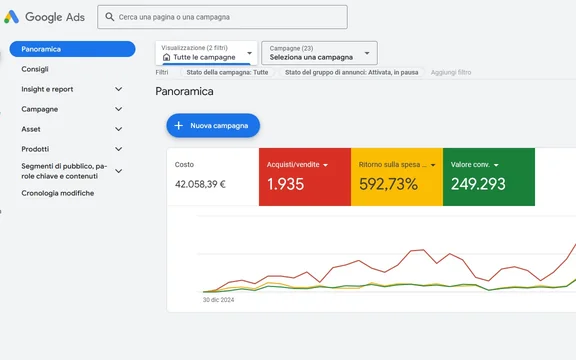Click the 'Stato del gruppo di annunci' filter chip
This screenshot has width=576, height=360.
click(352, 72)
